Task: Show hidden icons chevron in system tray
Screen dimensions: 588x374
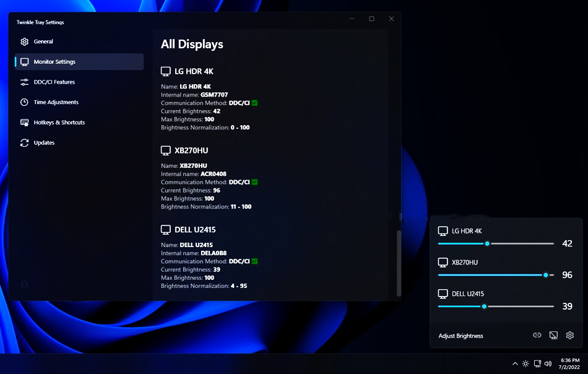Action: (515, 363)
